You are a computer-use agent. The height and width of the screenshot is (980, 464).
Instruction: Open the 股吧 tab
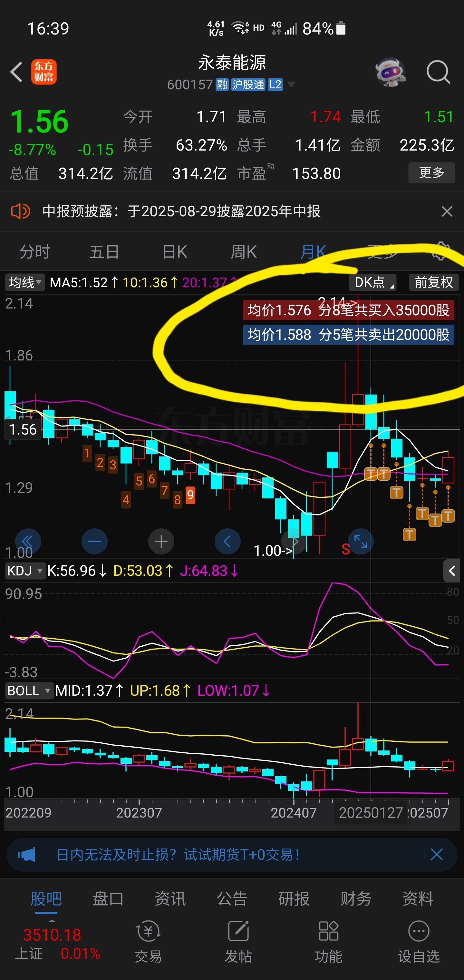[46, 898]
